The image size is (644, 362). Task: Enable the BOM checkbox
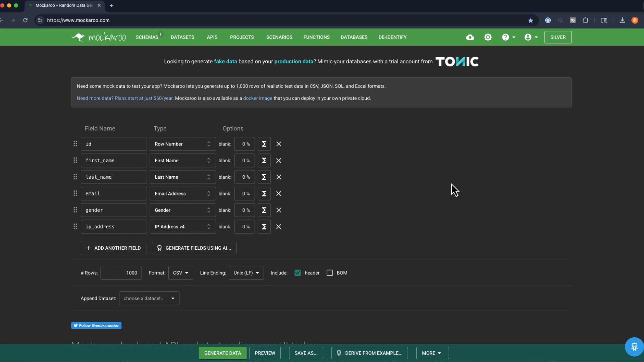click(330, 273)
